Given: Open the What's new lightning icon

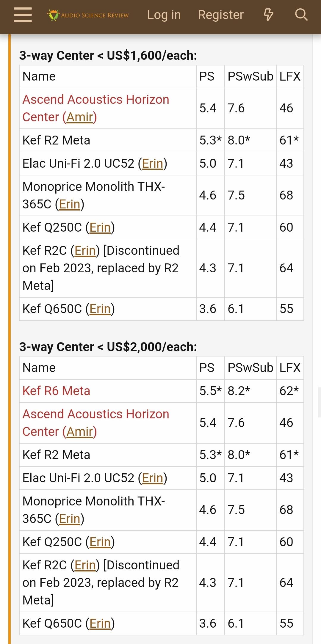Looking at the screenshot, I should click(x=268, y=15).
